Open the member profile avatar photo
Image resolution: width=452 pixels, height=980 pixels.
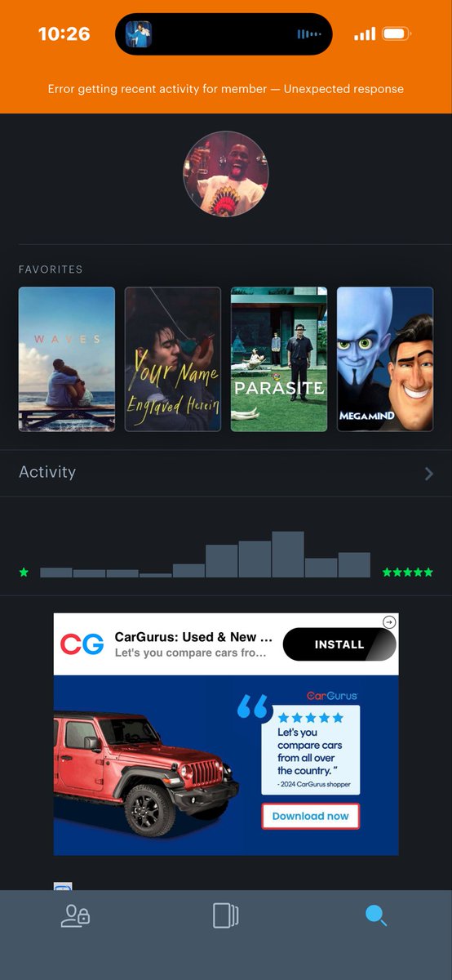coord(226,174)
